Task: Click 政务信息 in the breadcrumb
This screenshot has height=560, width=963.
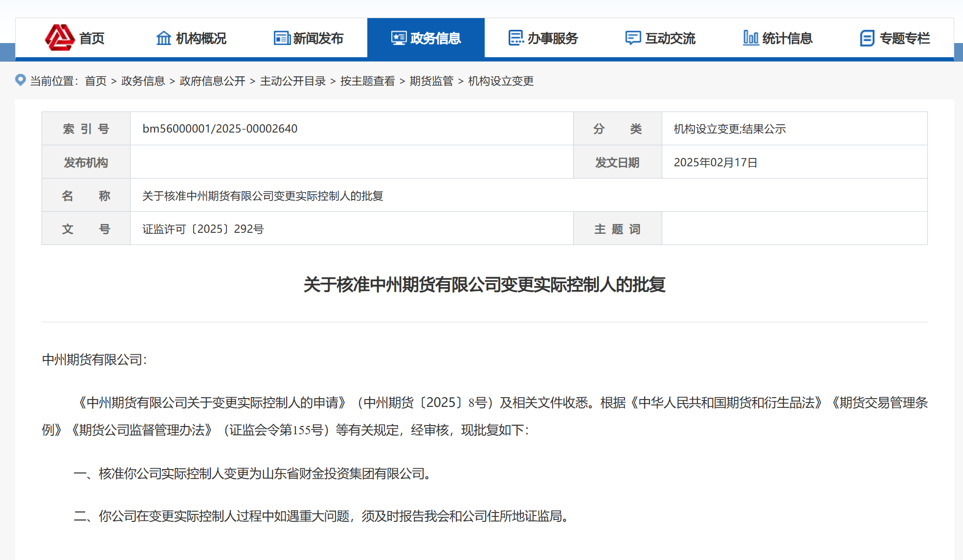Action: tap(143, 81)
